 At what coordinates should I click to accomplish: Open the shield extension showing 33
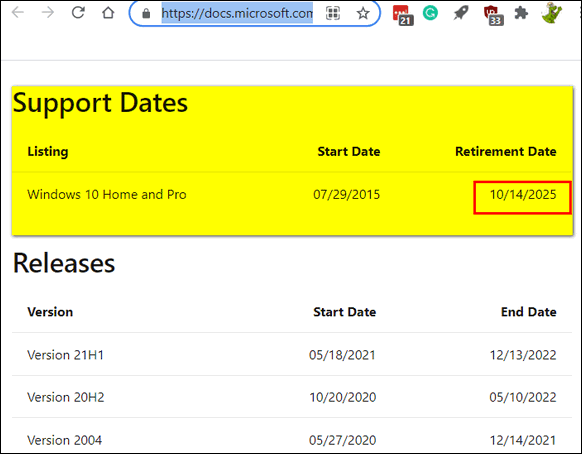pyautogui.click(x=493, y=16)
